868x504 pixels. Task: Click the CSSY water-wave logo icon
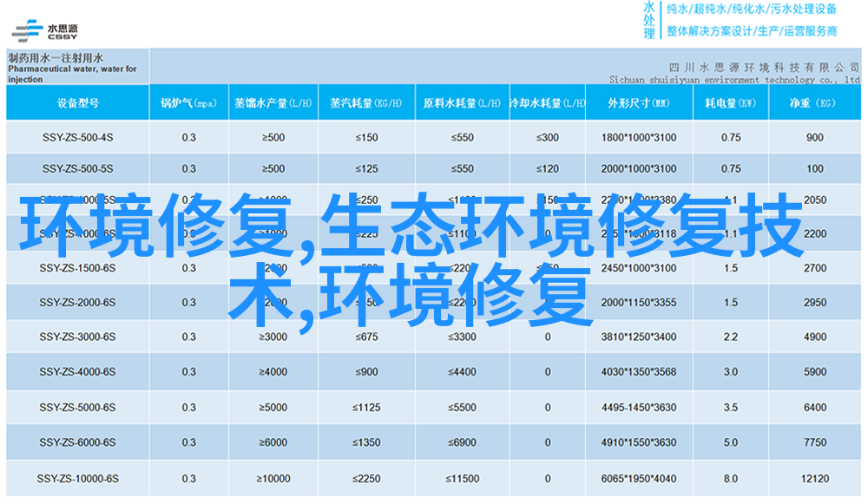click(x=27, y=31)
